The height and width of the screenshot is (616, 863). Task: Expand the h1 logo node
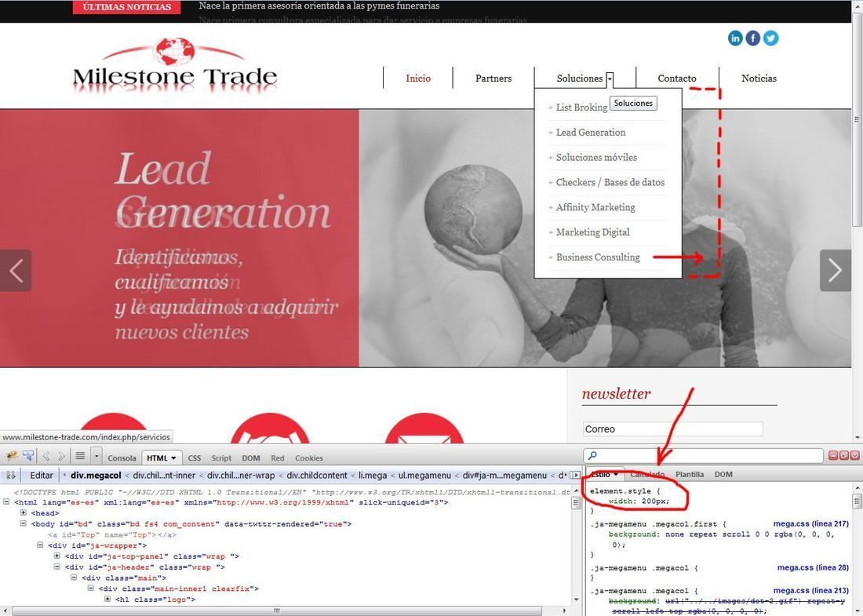(107, 599)
